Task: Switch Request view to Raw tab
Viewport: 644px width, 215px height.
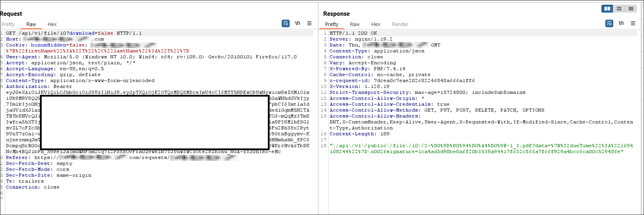Action: [31, 24]
